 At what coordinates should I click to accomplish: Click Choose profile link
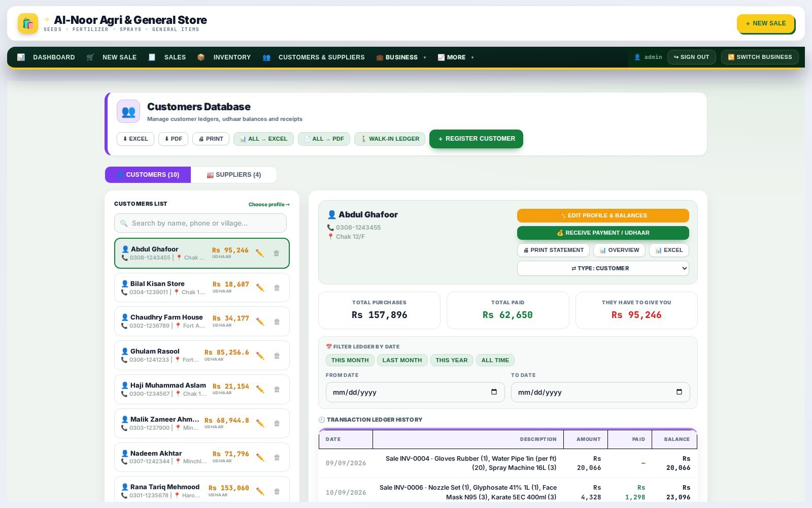click(269, 204)
